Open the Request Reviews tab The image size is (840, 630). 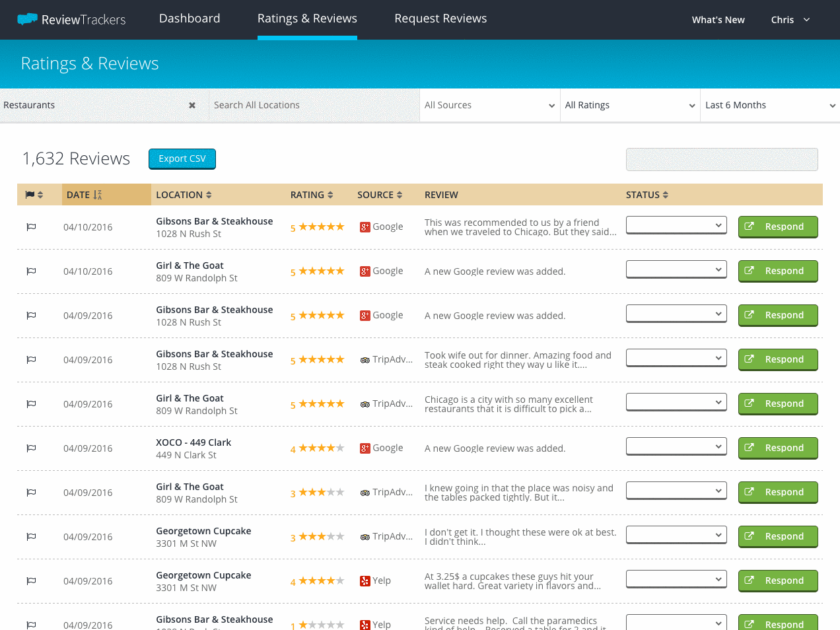[x=440, y=18]
